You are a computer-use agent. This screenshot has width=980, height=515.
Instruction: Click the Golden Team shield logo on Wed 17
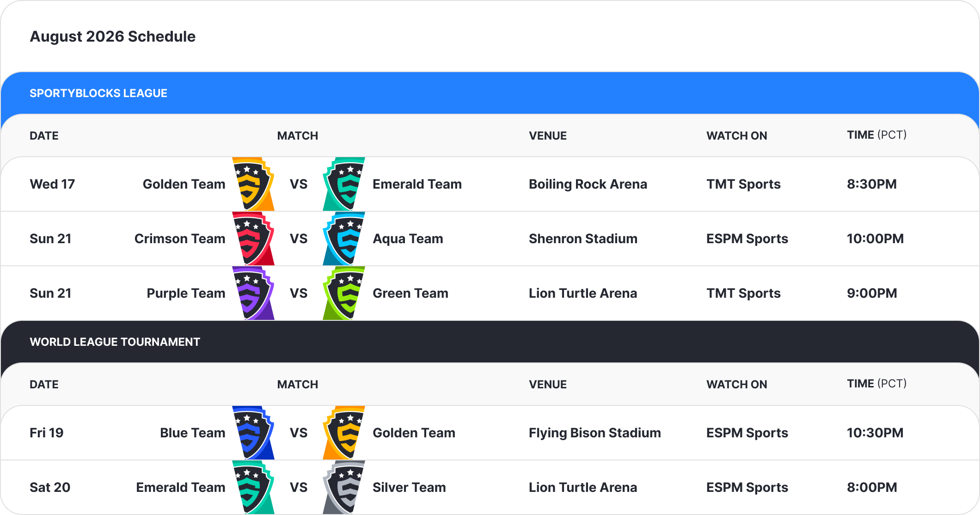click(253, 184)
